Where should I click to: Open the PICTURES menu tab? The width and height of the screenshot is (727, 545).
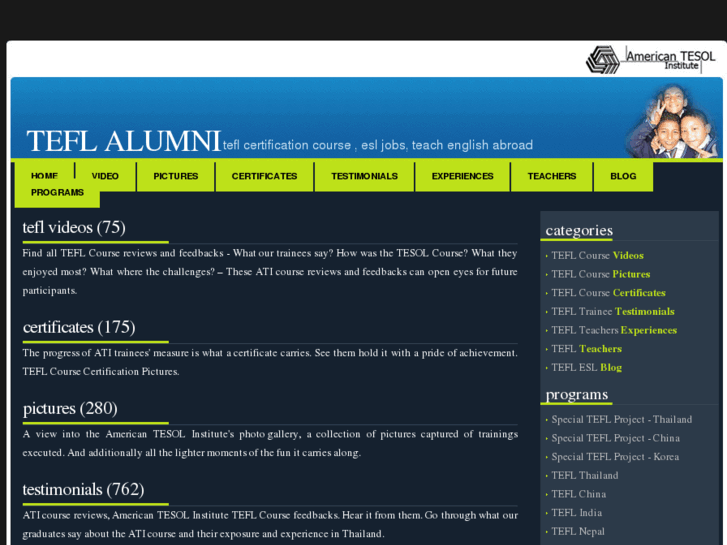[176, 176]
